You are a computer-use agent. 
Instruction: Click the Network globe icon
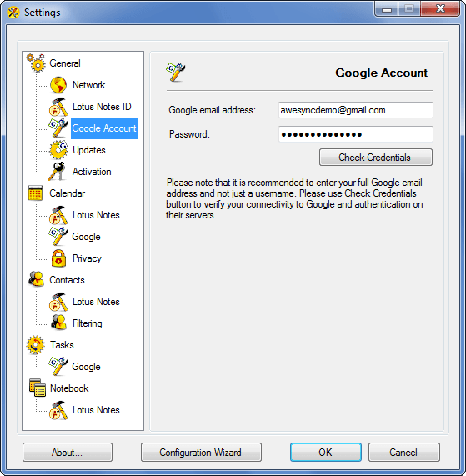point(58,85)
